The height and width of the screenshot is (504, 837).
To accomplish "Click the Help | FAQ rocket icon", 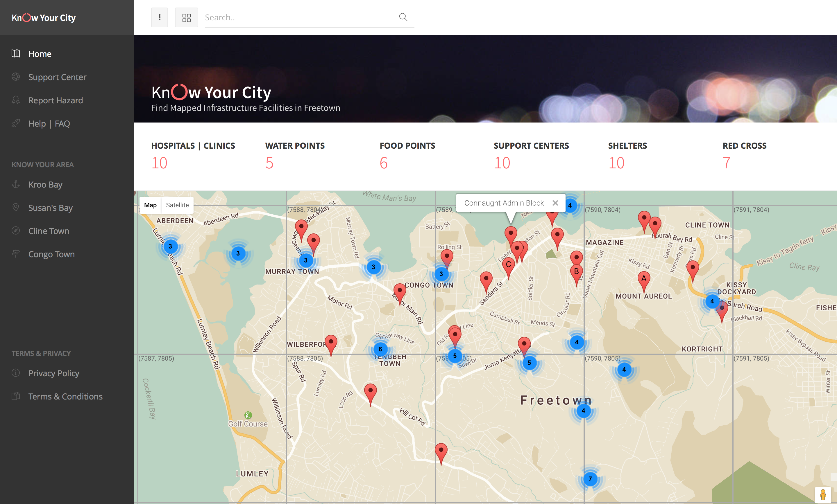I will 16,123.
